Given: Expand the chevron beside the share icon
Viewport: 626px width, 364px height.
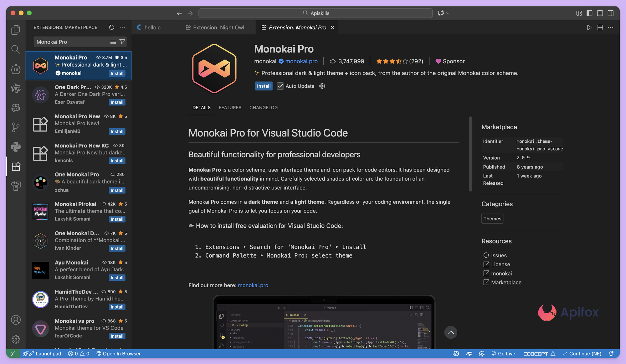Looking at the screenshot, I should click(448, 13).
